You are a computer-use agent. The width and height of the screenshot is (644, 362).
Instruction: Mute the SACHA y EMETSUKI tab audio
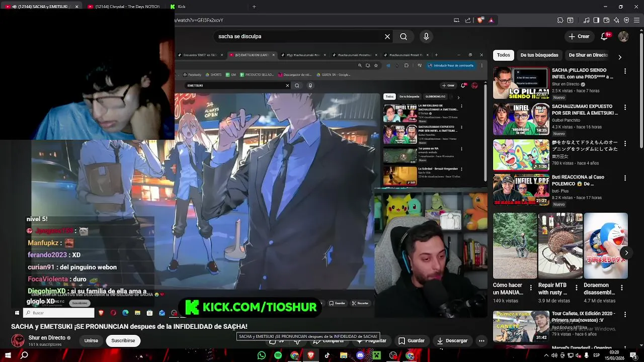(x=14, y=7)
